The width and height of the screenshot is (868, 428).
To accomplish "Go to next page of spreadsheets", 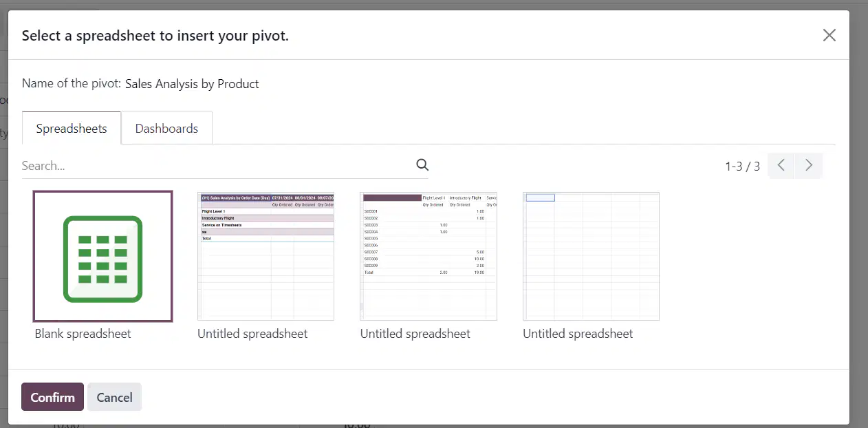I will click(809, 165).
